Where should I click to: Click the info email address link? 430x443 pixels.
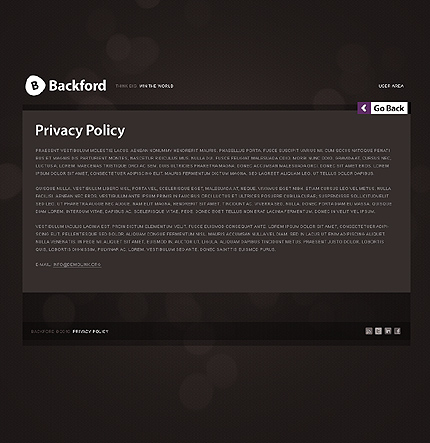tap(77, 265)
